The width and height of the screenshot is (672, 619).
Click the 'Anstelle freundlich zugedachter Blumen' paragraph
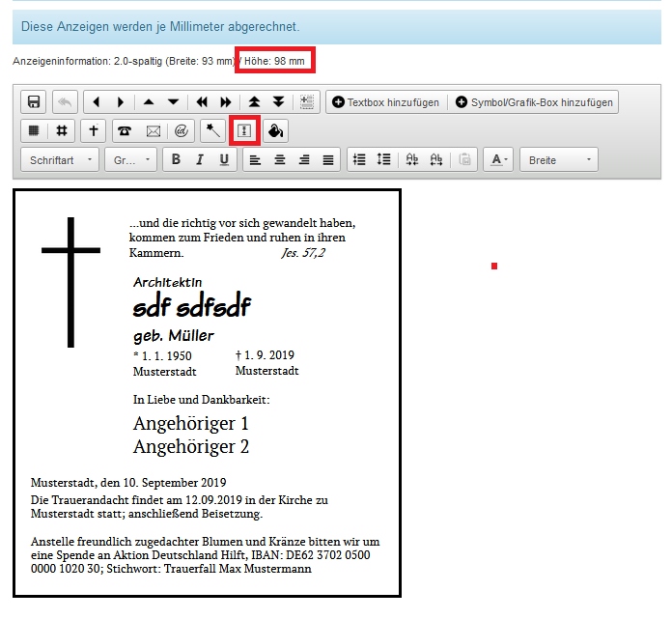pos(205,555)
